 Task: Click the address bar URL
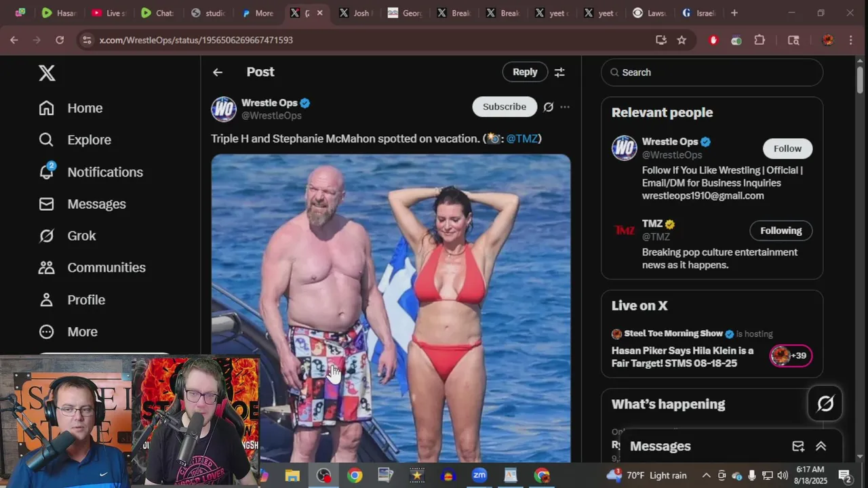(x=196, y=40)
